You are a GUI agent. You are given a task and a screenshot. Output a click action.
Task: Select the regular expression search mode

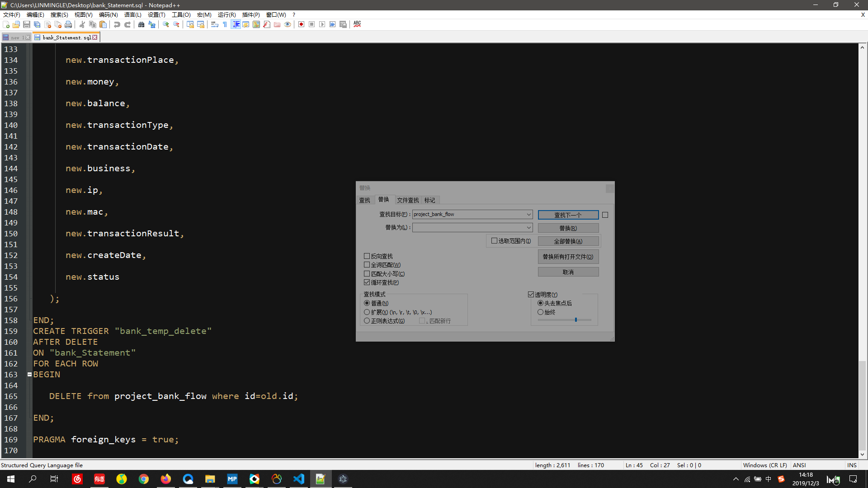pos(367,321)
